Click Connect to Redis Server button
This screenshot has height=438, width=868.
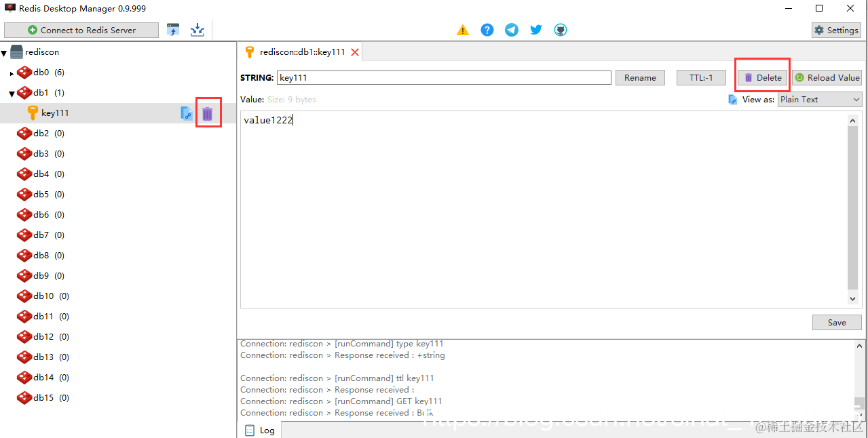81,30
